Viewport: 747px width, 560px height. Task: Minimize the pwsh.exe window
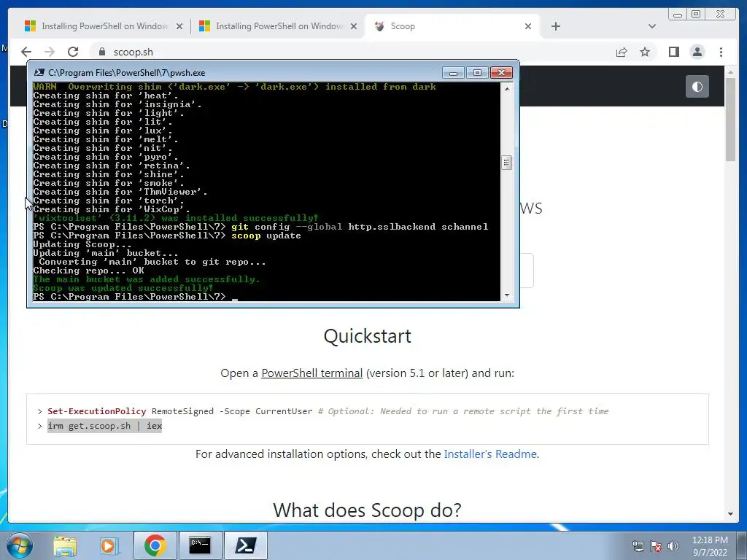[x=453, y=72]
